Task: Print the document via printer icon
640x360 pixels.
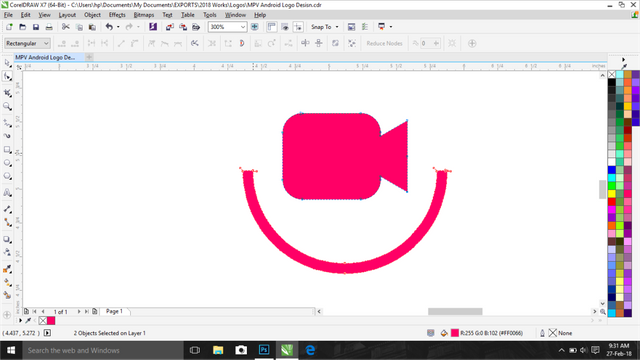Action: coord(49,27)
